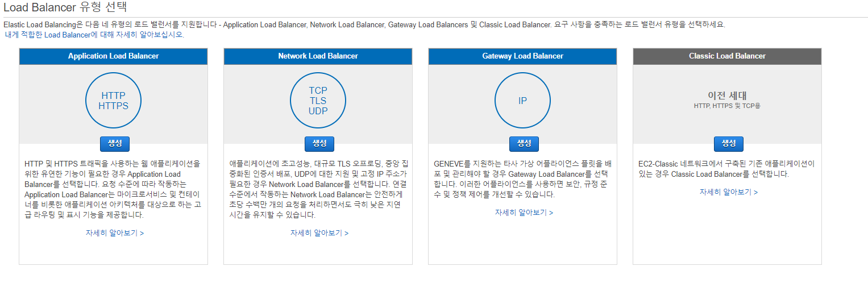
Task: Visit Classic Load Balancer 자세히 알아보기 link
Action: 728,192
